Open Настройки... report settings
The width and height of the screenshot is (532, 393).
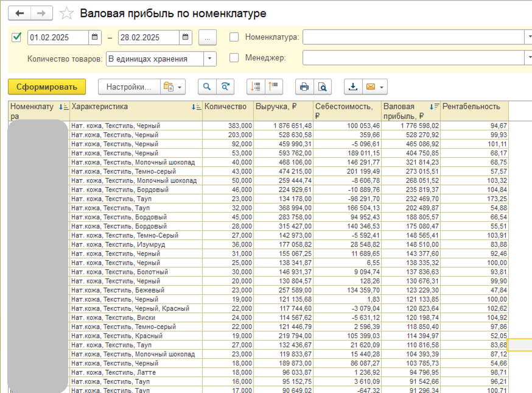[x=128, y=87]
